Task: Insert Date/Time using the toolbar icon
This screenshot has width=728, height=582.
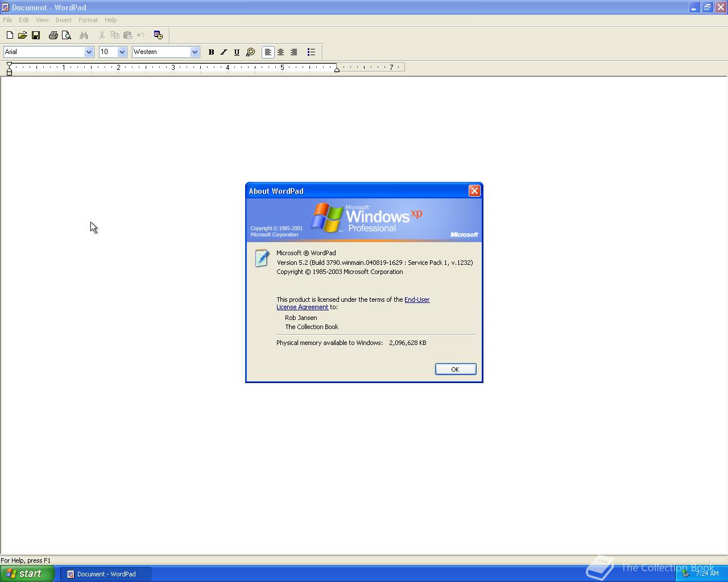Action: [x=158, y=35]
